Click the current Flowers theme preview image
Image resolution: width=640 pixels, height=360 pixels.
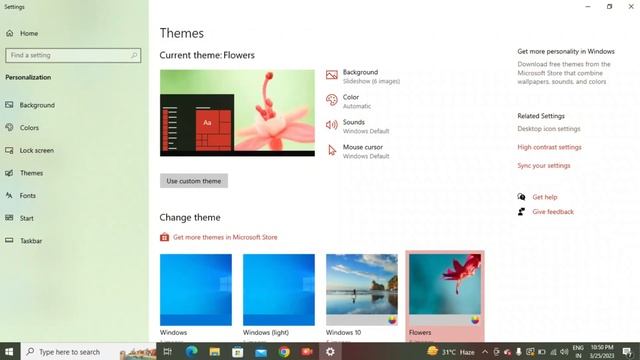(x=237, y=113)
